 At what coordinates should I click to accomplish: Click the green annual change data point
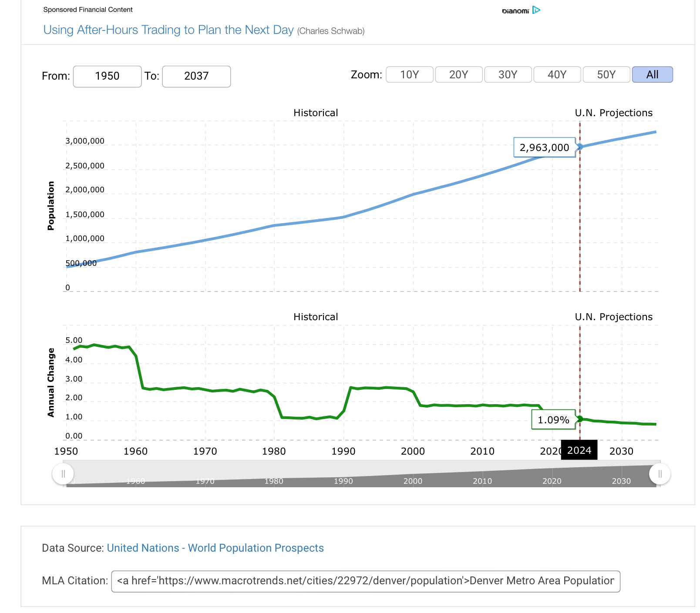[580, 419]
